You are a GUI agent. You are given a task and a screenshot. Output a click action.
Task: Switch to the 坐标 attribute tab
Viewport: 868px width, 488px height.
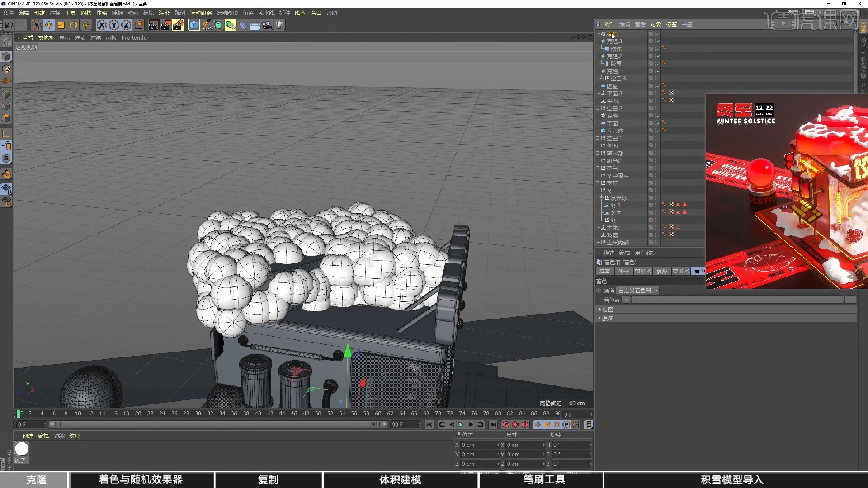pyautogui.click(x=624, y=271)
